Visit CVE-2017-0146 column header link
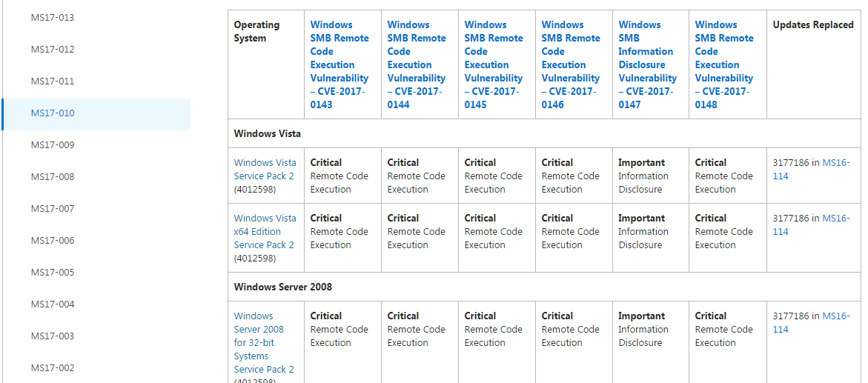This screenshot has height=383, width=868. coord(570,64)
